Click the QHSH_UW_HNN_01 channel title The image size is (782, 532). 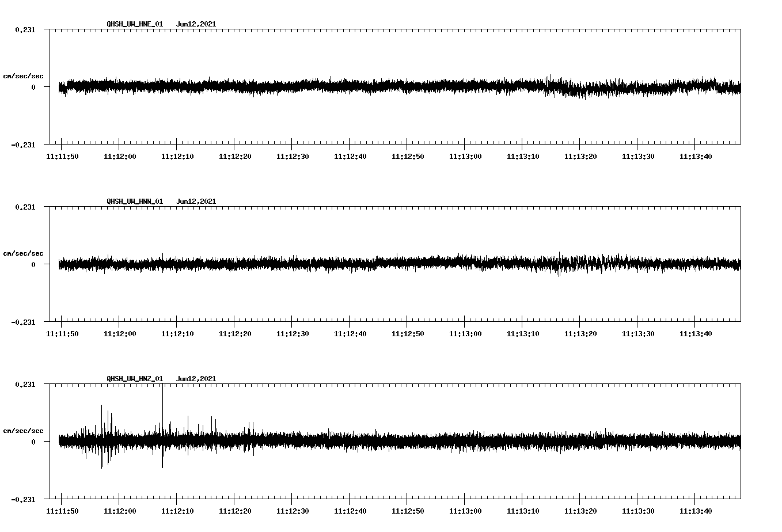tap(135, 202)
